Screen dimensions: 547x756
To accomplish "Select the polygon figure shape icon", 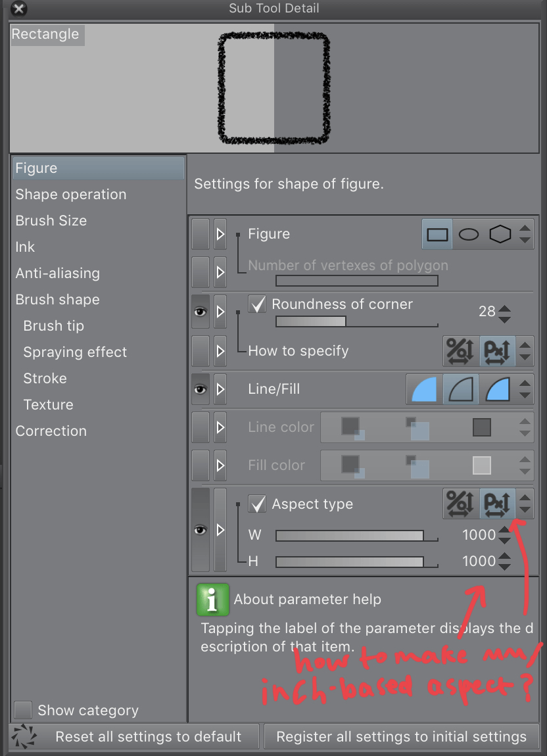I will point(500,235).
